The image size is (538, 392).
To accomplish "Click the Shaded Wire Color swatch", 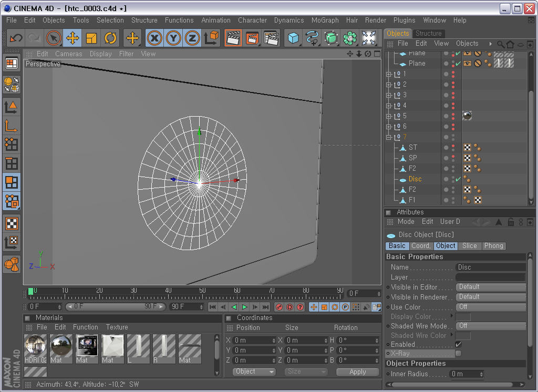I will pyautogui.click(x=462, y=336).
